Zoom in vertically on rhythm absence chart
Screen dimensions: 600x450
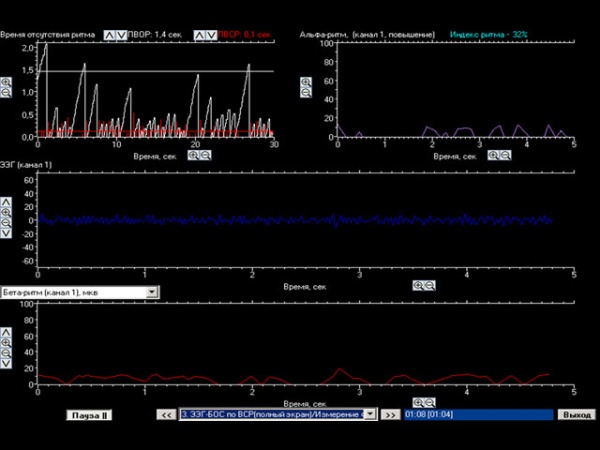pos(6,82)
